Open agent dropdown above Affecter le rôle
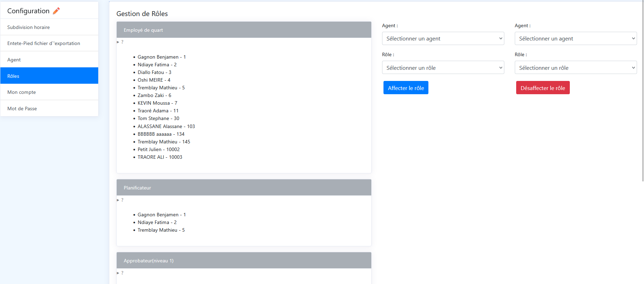Screen dimensions: 644x284 443,38
